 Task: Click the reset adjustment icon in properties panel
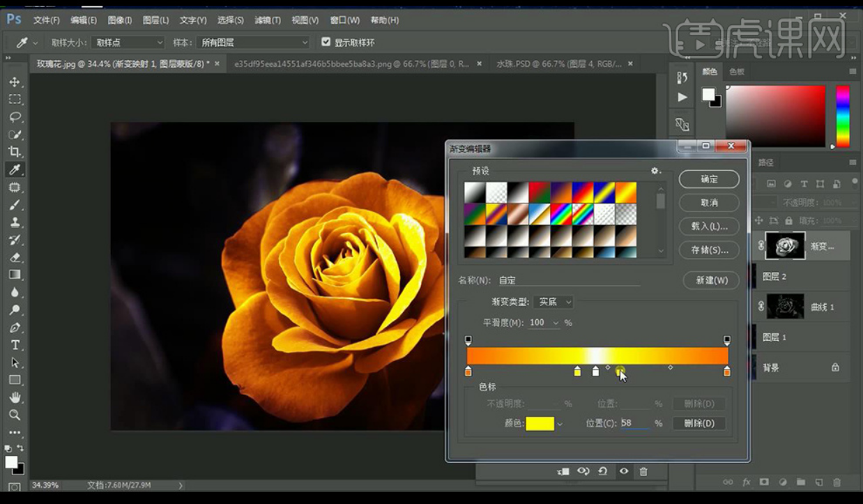(x=602, y=472)
